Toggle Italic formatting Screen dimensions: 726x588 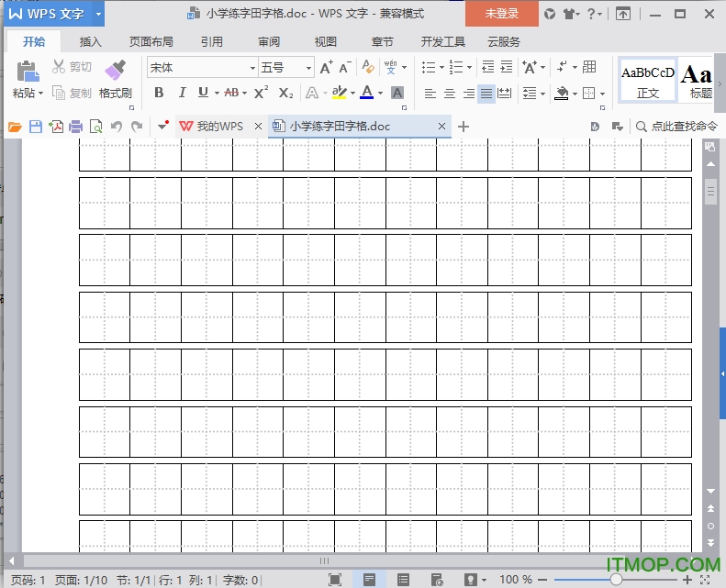[182, 93]
